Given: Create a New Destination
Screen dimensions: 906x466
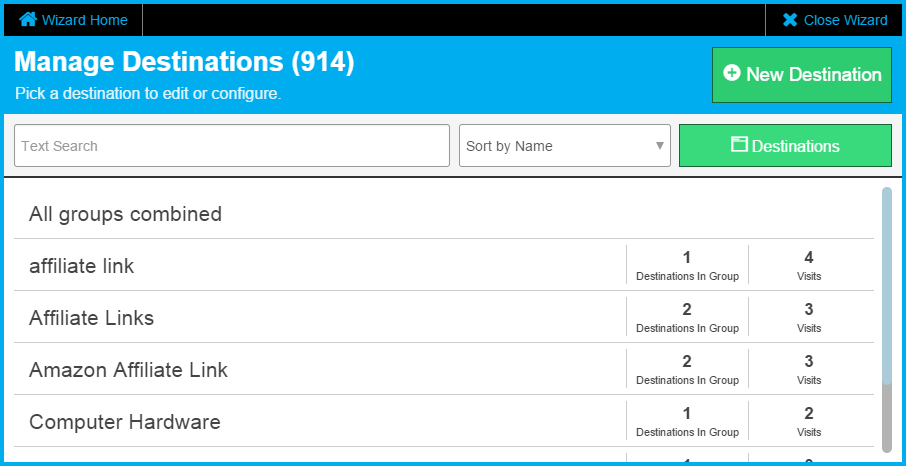Looking at the screenshot, I should pos(802,75).
